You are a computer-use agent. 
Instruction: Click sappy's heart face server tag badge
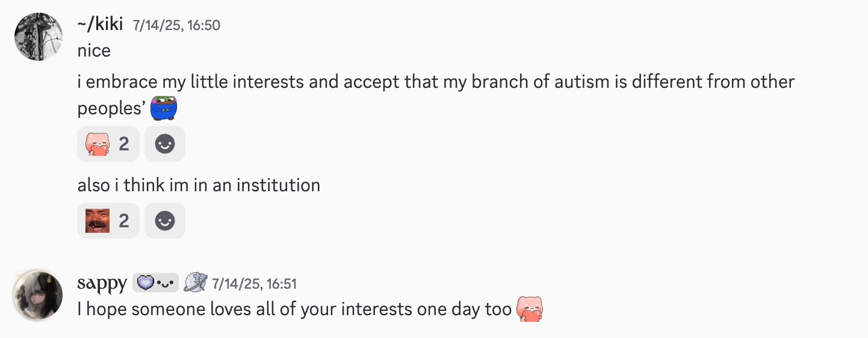pos(156,283)
